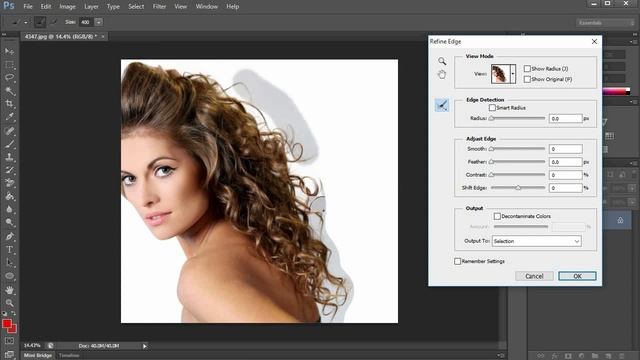Select the Magic Wand tool
Viewport: 640px width, 360px height.
tap(9, 91)
